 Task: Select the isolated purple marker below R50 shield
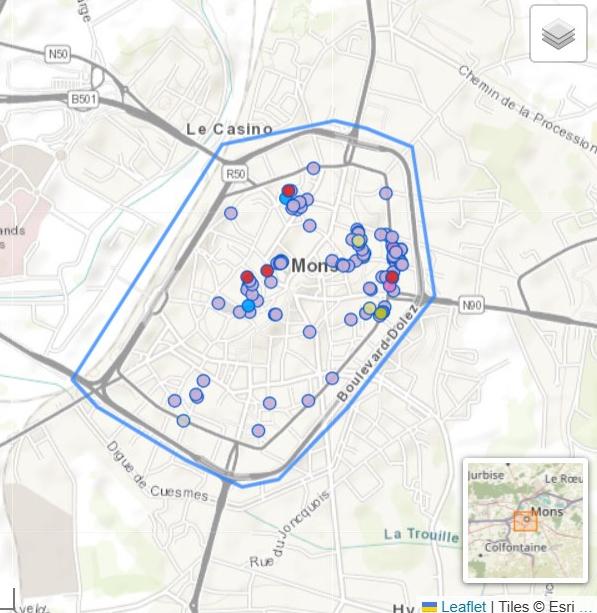click(x=231, y=213)
